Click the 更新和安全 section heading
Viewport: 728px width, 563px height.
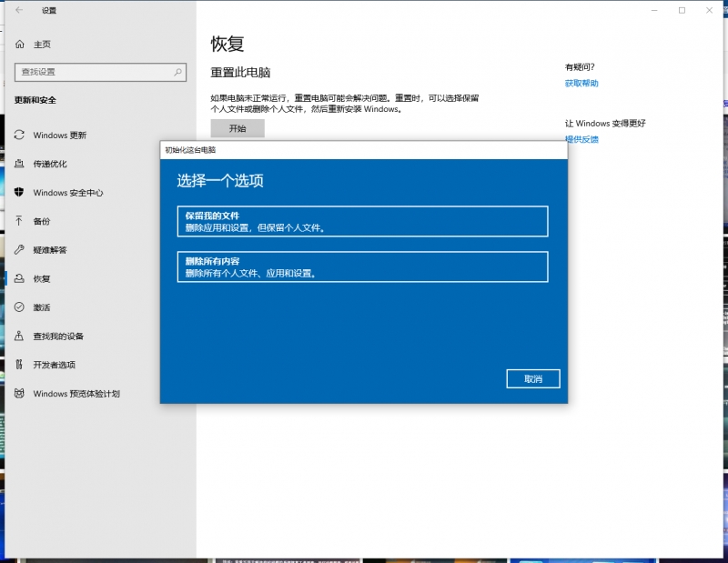coord(35,100)
